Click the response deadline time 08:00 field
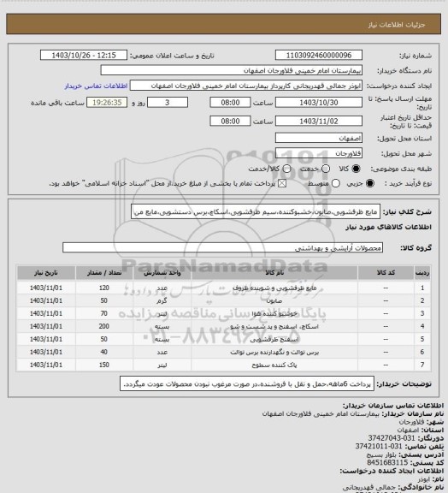Screen dimensions: 448x493 tap(230, 103)
